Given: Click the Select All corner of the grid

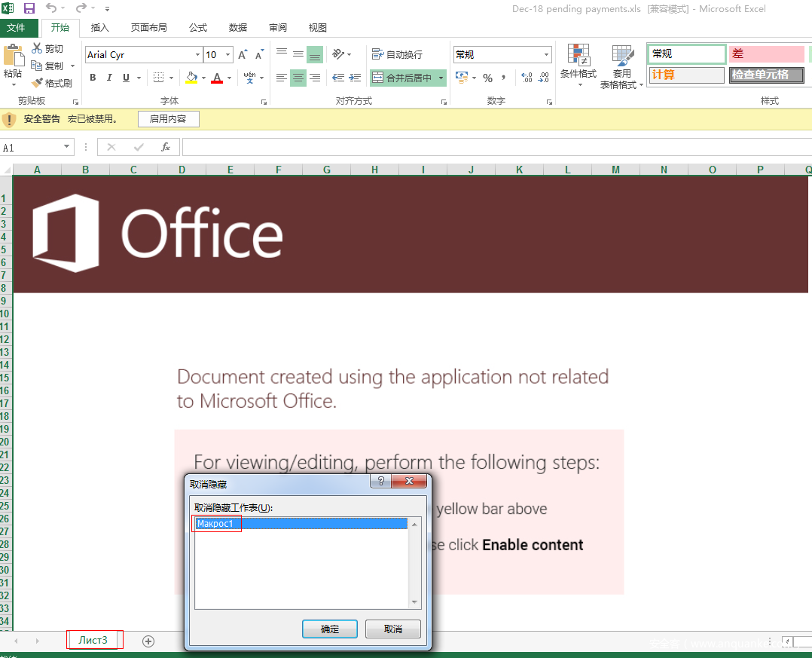Looking at the screenshot, I should tap(6, 170).
